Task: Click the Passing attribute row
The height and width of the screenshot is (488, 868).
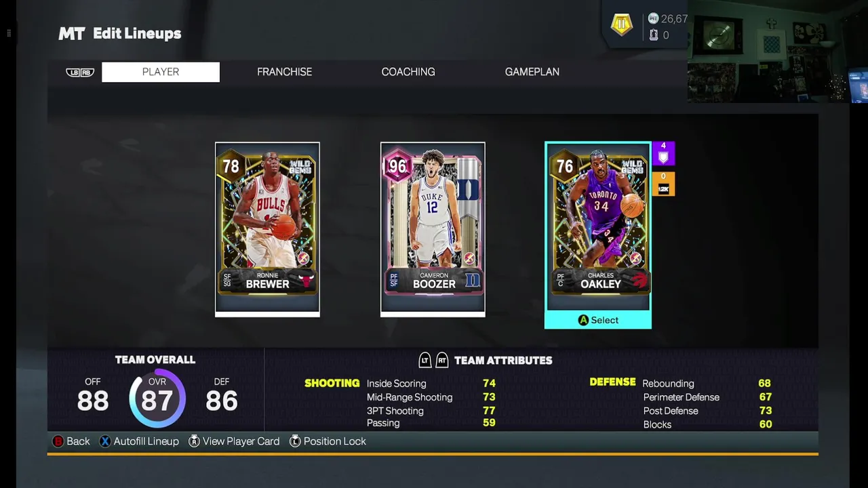Action: (431, 423)
